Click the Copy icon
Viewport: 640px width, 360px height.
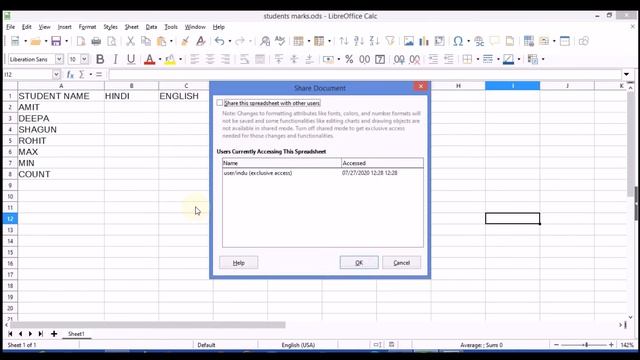pyautogui.click(x=146, y=41)
